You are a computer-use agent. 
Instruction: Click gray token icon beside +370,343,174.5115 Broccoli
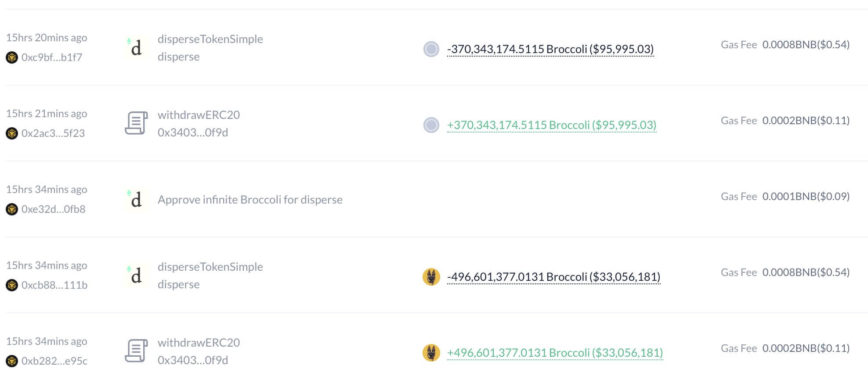[431, 125]
